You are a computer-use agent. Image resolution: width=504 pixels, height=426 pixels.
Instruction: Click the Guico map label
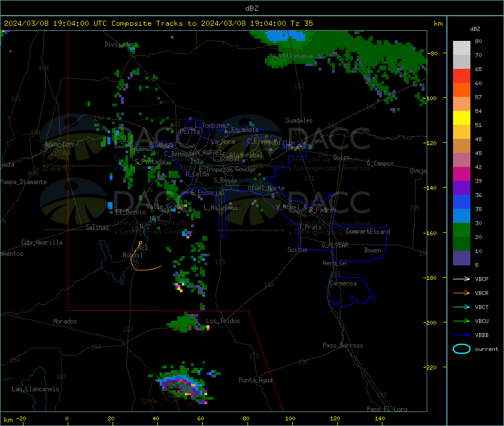342,157
